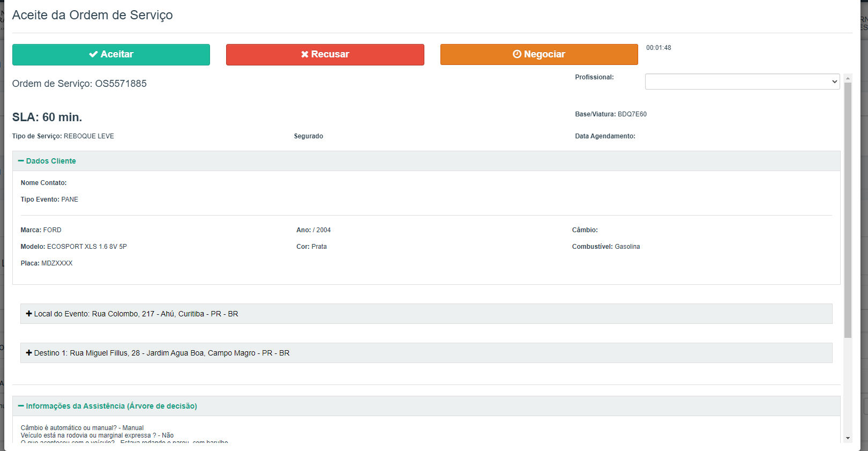Click the Ano / 2004 text
Screen dimensions: 868x451
coord(313,230)
